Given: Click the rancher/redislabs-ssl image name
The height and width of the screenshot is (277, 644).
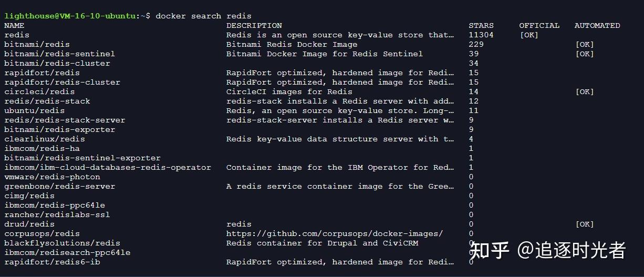Looking at the screenshot, I should (57, 214).
